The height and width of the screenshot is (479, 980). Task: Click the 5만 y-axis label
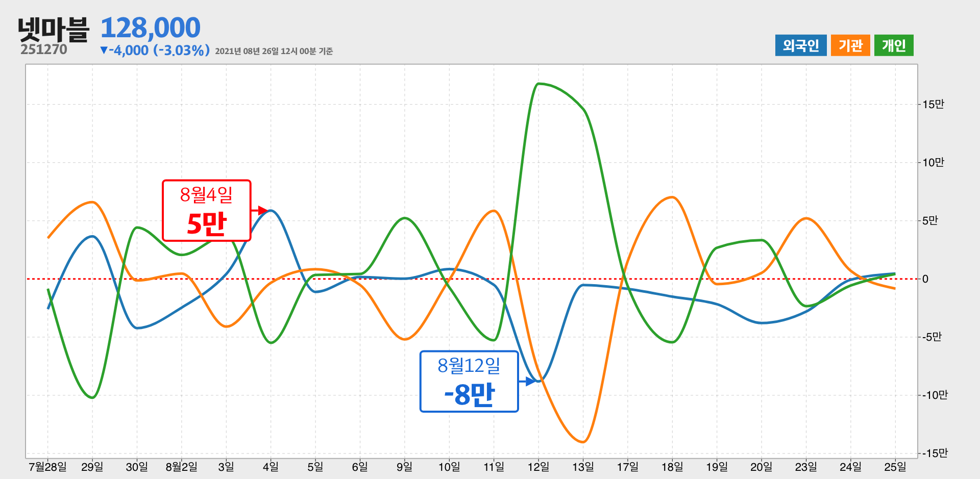coord(930,221)
